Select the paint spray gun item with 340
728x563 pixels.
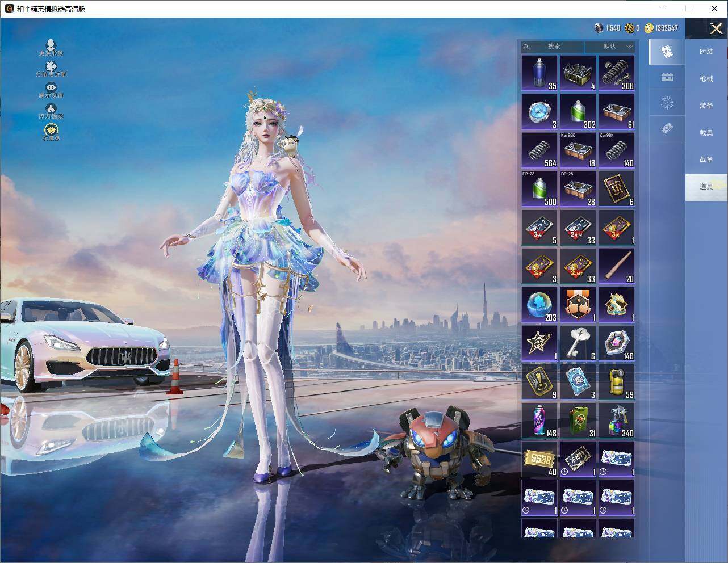[617, 421]
